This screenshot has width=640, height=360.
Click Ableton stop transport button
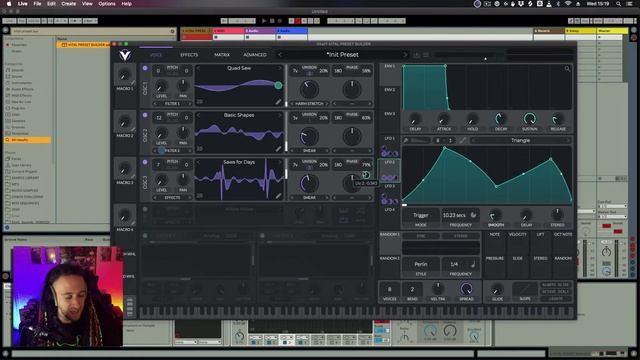(x=272, y=21)
